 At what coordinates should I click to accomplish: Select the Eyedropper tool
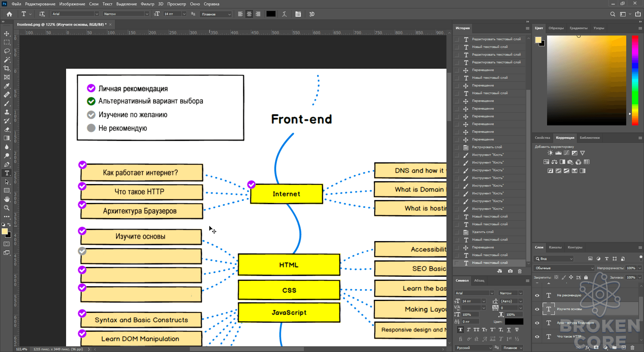coord(7,86)
